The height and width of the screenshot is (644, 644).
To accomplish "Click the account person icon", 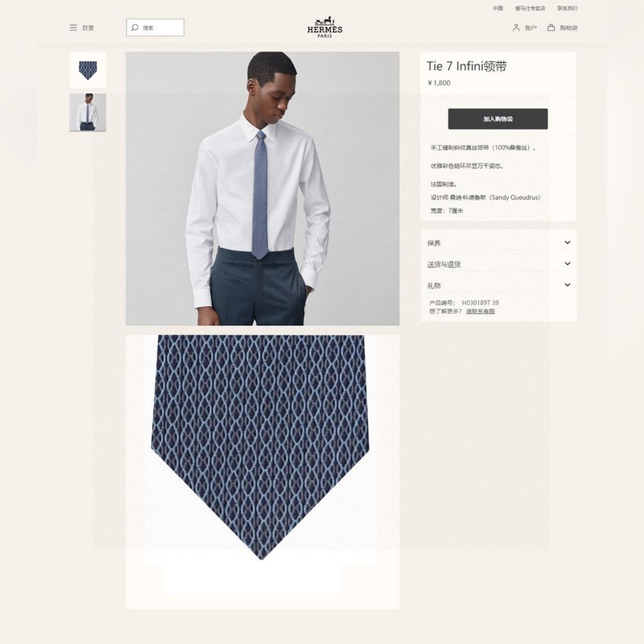I will point(516,27).
